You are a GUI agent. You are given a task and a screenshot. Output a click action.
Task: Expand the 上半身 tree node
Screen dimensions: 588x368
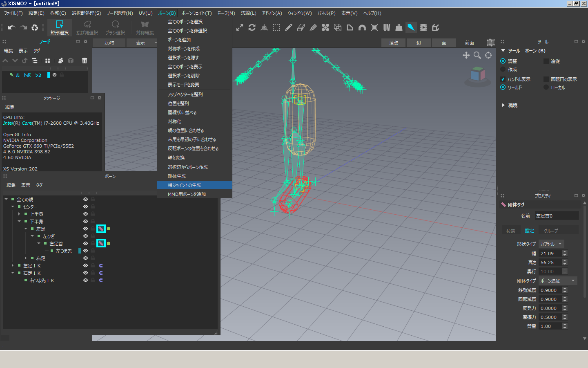[19, 214]
